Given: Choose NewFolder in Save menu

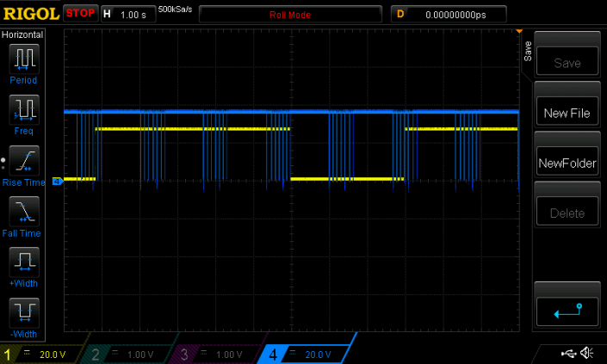Looking at the screenshot, I should (x=567, y=161).
